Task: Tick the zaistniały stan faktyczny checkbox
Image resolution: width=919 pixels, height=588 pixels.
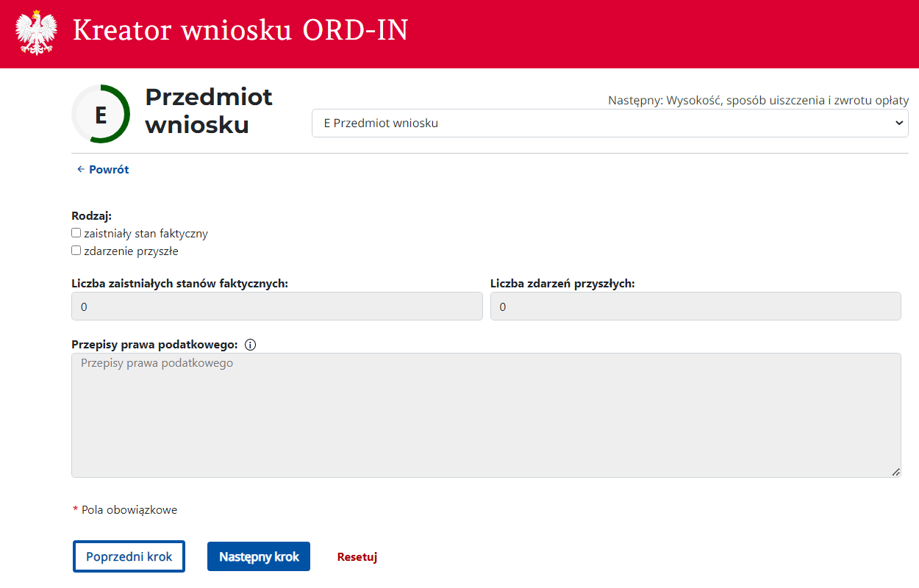Action: click(76, 233)
